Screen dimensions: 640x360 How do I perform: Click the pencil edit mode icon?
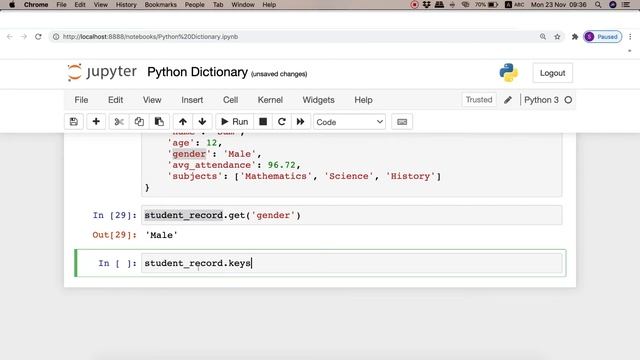point(508,100)
